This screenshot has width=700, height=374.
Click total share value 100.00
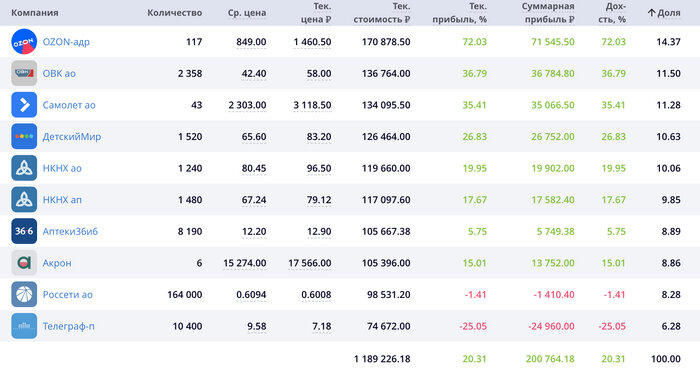666,359
